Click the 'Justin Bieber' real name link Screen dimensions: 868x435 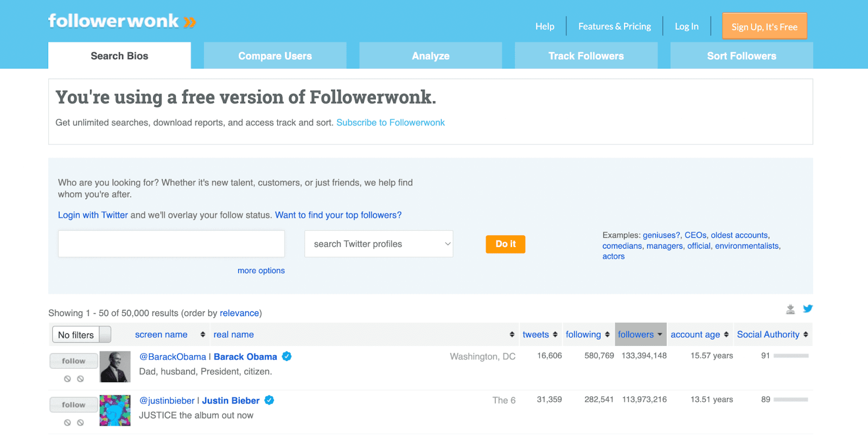(231, 401)
